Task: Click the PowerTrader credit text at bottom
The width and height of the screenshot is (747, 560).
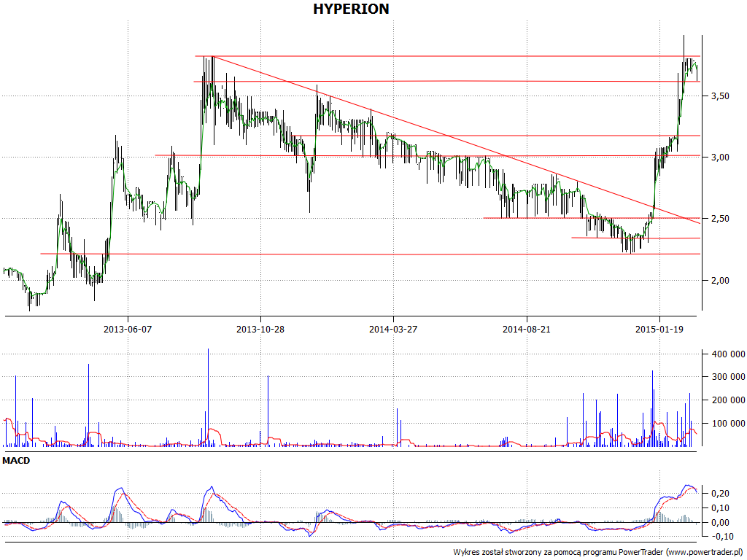Action: click(598, 553)
